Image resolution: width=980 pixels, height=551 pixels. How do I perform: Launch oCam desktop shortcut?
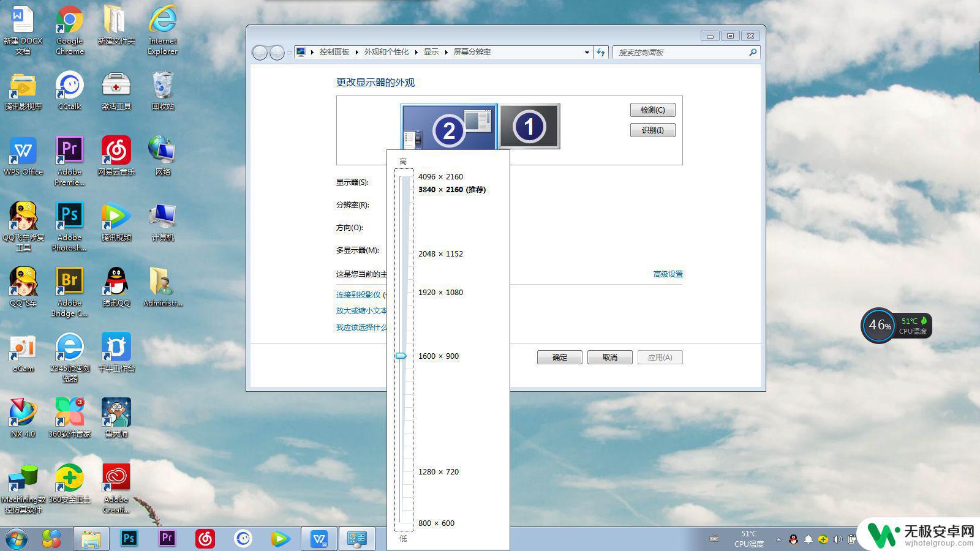[23, 353]
